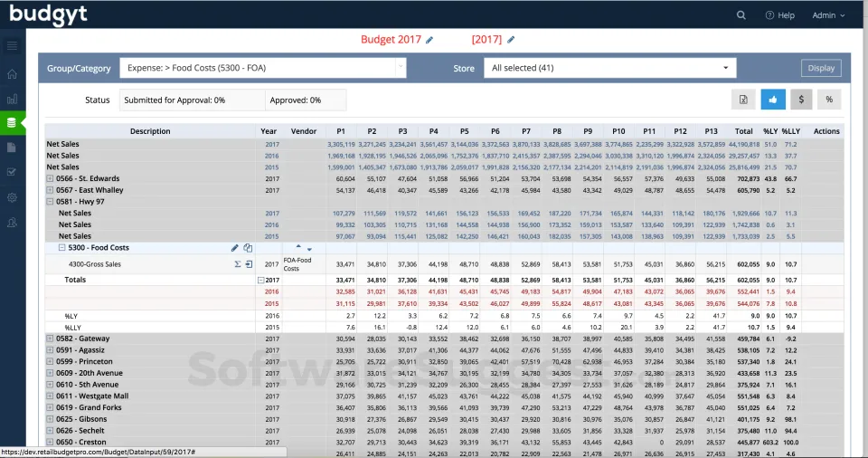Expand 0619 - Grand Forks row
This screenshot has width=868, height=458.
(x=50, y=407)
